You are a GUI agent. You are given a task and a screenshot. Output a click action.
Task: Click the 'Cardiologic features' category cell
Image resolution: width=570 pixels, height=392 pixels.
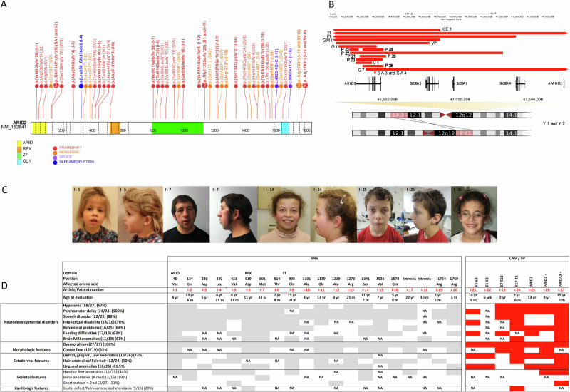pyautogui.click(x=31, y=388)
